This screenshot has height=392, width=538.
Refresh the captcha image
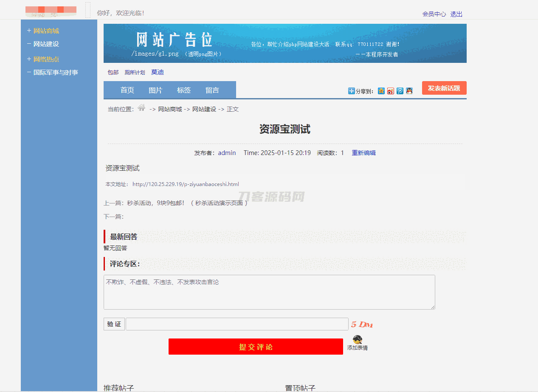tap(362, 324)
